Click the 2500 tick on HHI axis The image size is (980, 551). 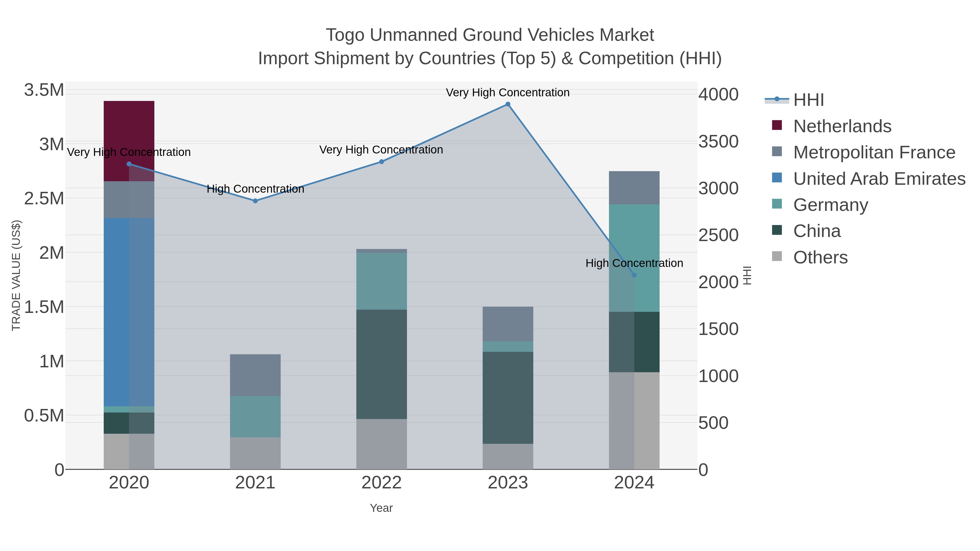pos(718,235)
